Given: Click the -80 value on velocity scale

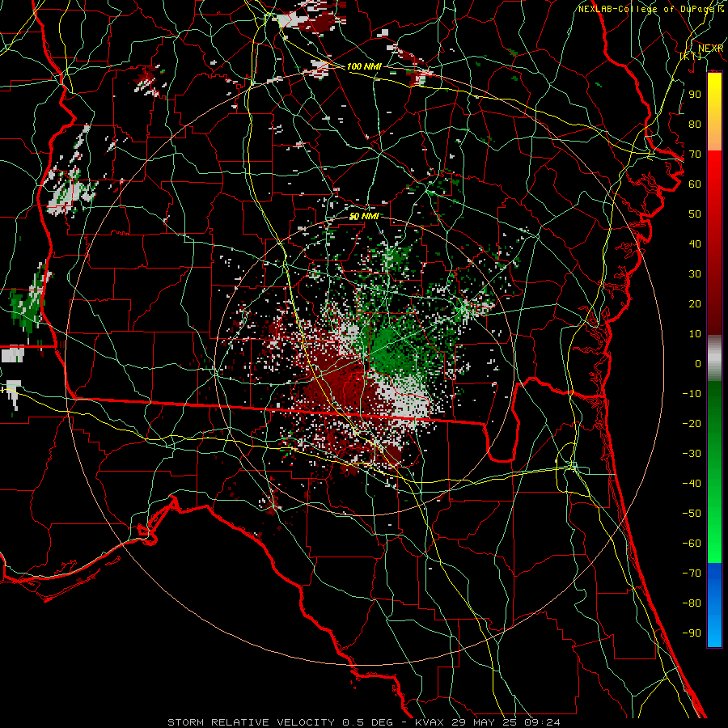Looking at the screenshot, I should coord(692,603).
